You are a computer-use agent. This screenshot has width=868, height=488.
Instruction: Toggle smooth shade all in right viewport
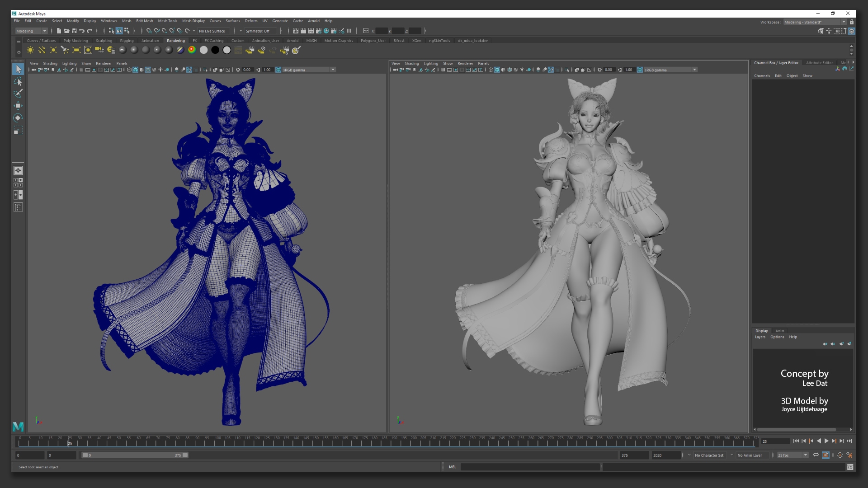pos(497,70)
